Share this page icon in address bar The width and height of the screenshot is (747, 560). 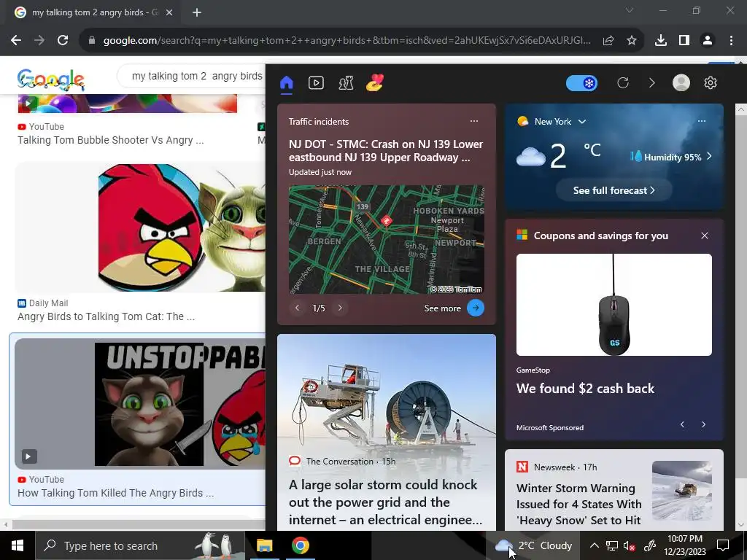point(608,41)
